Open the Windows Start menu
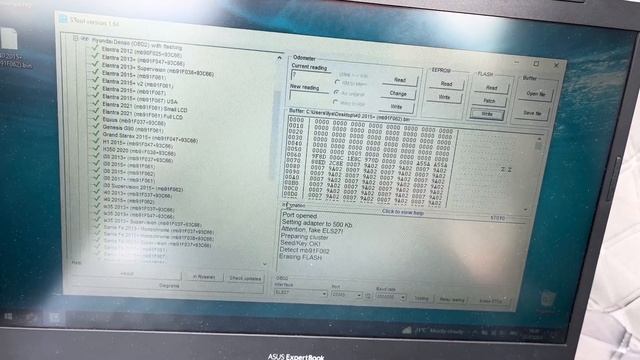The image size is (640, 360). [x=8, y=316]
